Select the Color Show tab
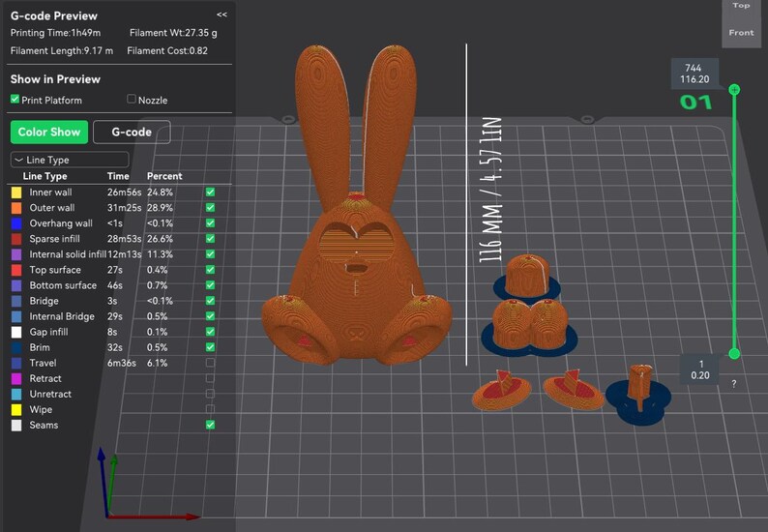Image resolution: width=768 pixels, height=532 pixels. 49,133
